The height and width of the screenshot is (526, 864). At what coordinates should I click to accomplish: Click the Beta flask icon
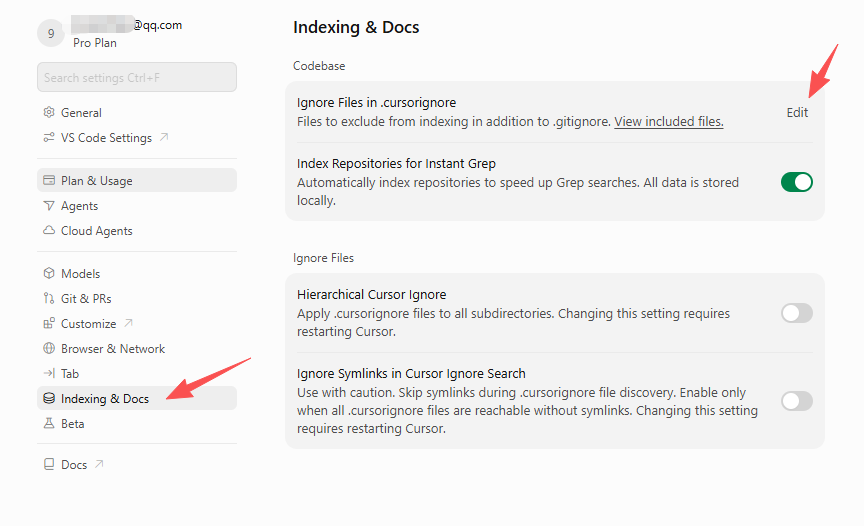click(49, 423)
